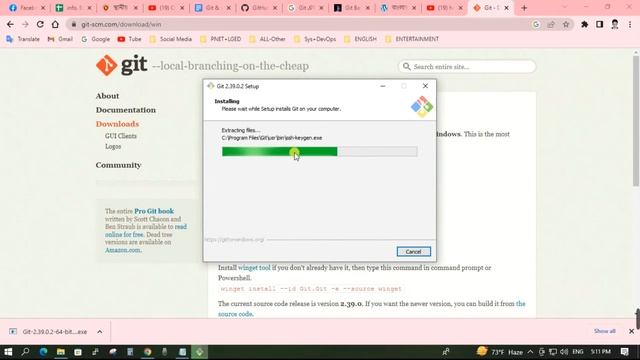640x360 pixels.
Task: Switch to the first YouTube tab
Action: (x=166, y=8)
